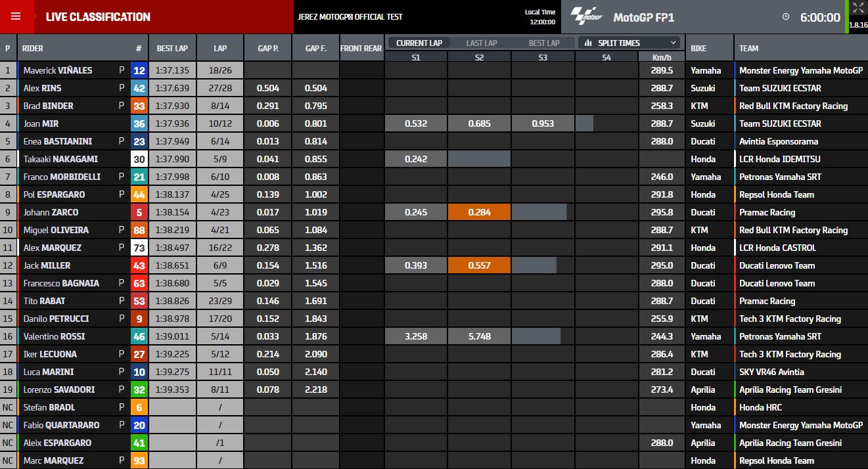Click Savadori number 32 badge
Viewport: 868px width, 469px height.
click(139, 390)
